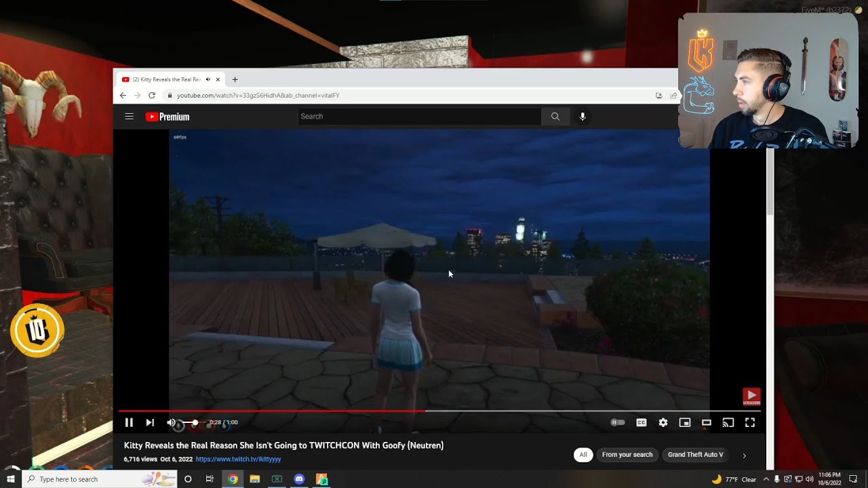The image size is (868, 488).
Task: Click the subscribe watermark on the video
Action: pyautogui.click(x=751, y=396)
